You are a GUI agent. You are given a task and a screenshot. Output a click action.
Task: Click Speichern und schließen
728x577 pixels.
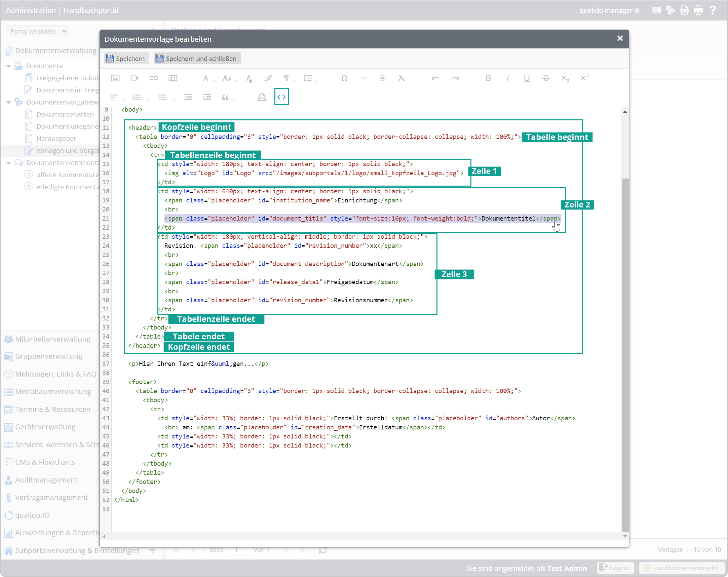coord(197,58)
